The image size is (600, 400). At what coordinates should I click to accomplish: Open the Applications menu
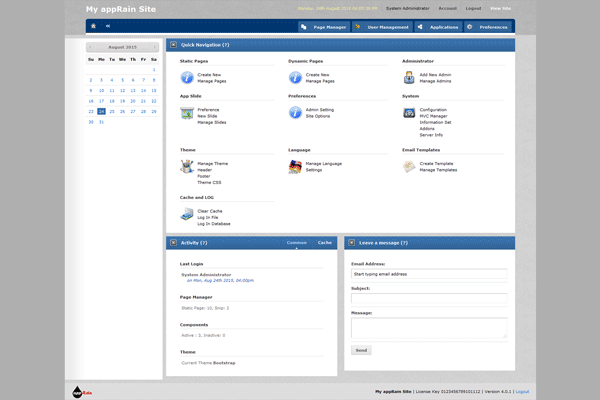coord(439,27)
